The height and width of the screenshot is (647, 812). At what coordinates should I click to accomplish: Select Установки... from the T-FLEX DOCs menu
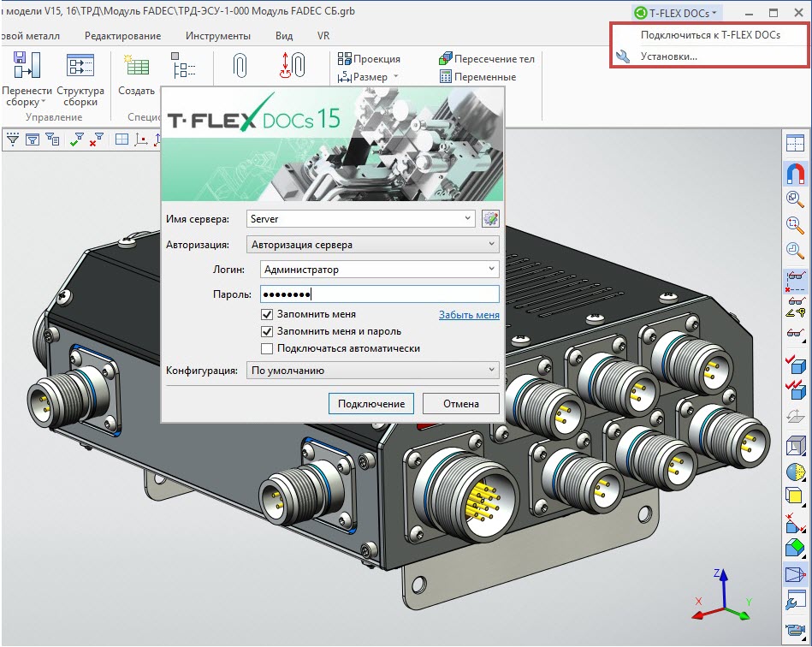click(x=669, y=56)
